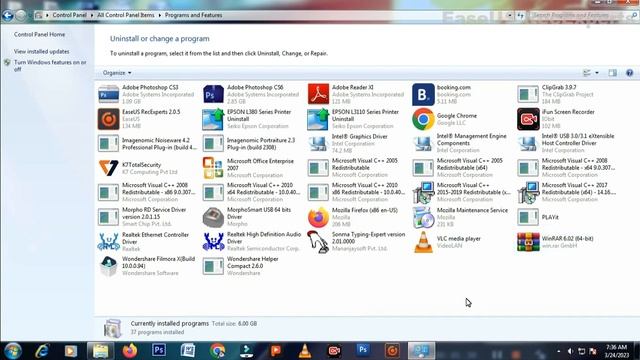Select the iFun Screen Recorder icon

[528, 119]
